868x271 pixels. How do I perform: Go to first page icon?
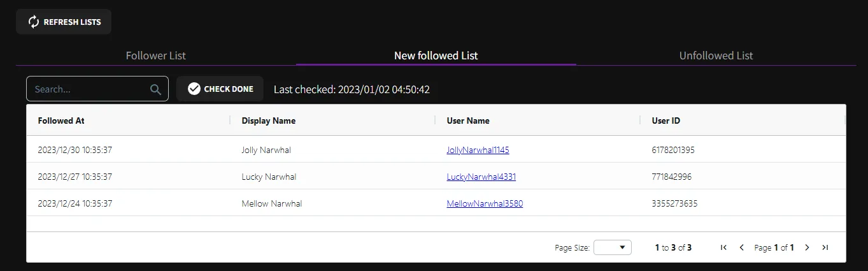pos(723,247)
